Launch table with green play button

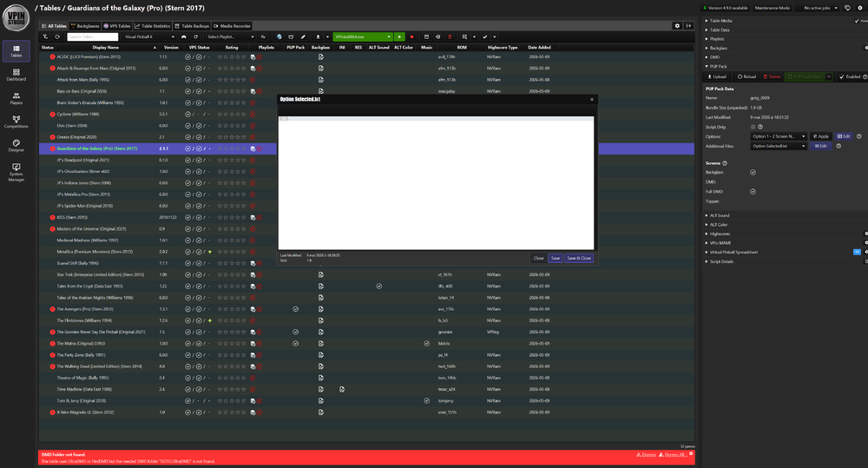point(399,36)
